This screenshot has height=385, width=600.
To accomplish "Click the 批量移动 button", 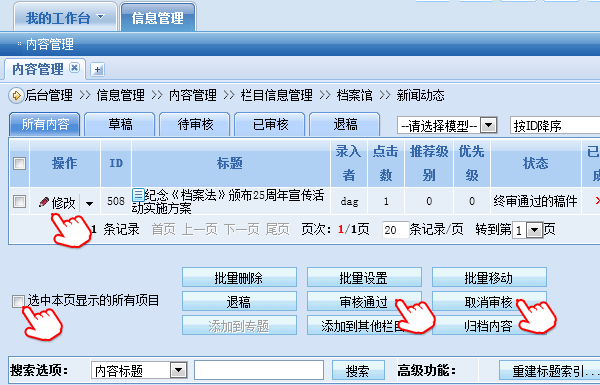I will point(489,277).
